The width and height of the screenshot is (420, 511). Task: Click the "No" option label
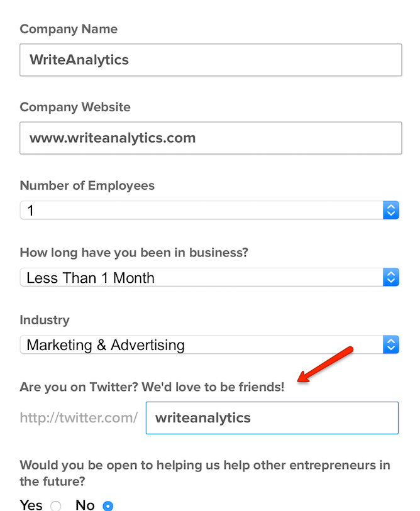[x=85, y=505]
